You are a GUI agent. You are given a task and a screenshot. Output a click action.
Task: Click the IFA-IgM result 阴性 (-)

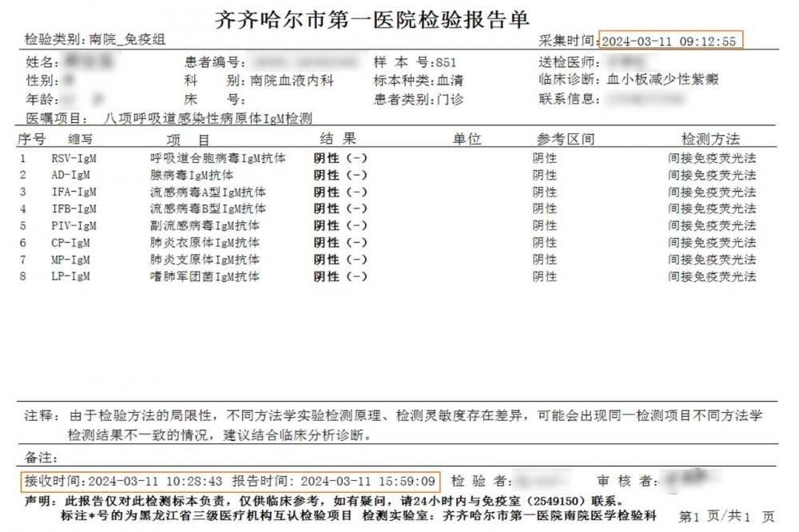coord(340,192)
